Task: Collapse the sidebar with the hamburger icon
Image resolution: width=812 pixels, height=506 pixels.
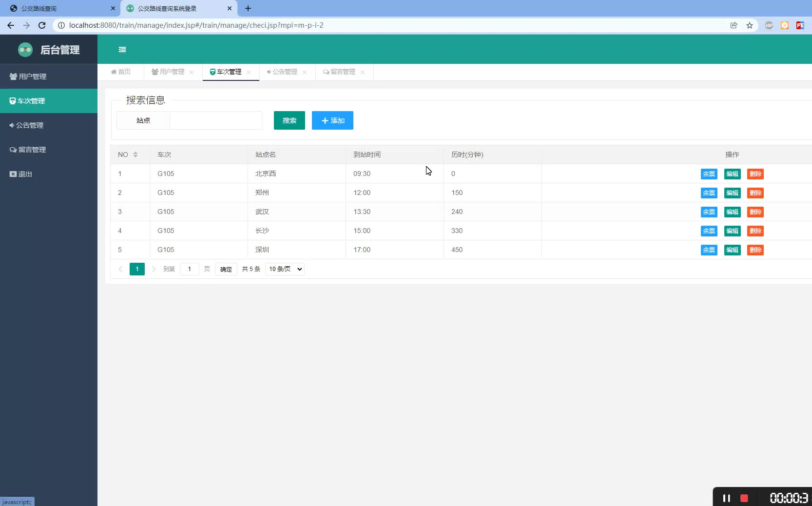Action: pos(122,49)
